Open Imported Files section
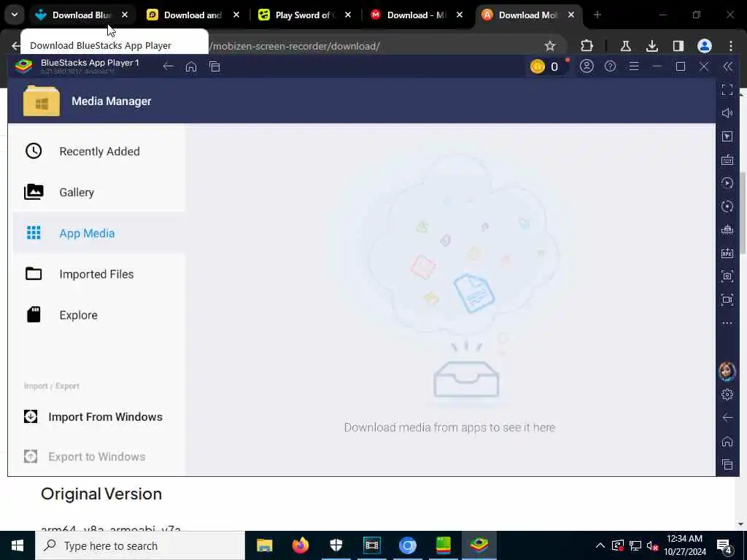This screenshot has width=747, height=560. (98, 274)
